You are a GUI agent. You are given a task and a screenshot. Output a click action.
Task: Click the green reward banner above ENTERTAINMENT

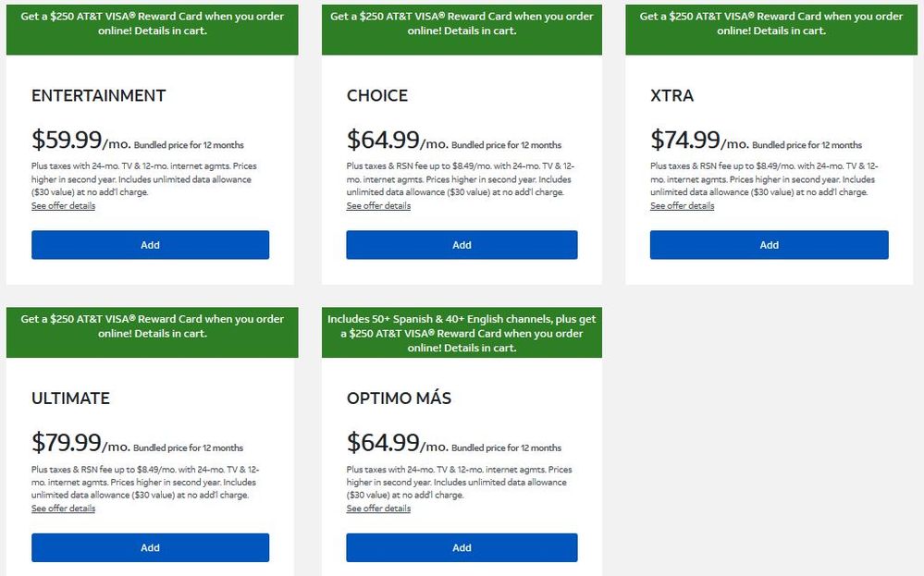point(152,23)
